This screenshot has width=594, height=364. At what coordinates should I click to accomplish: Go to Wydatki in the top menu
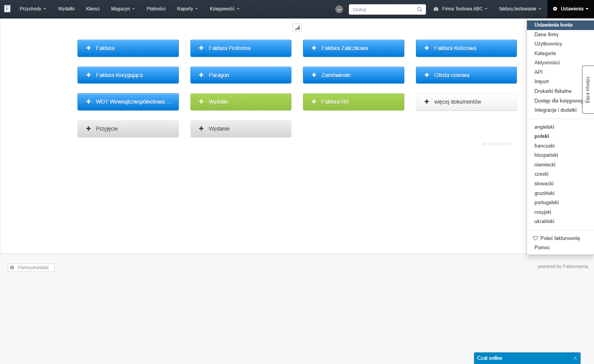pyautogui.click(x=66, y=9)
